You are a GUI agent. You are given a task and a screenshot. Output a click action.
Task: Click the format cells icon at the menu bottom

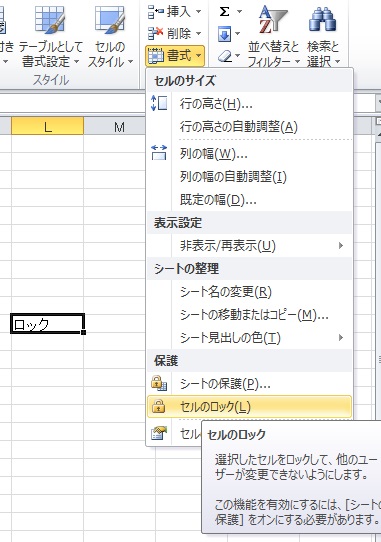pos(159,433)
